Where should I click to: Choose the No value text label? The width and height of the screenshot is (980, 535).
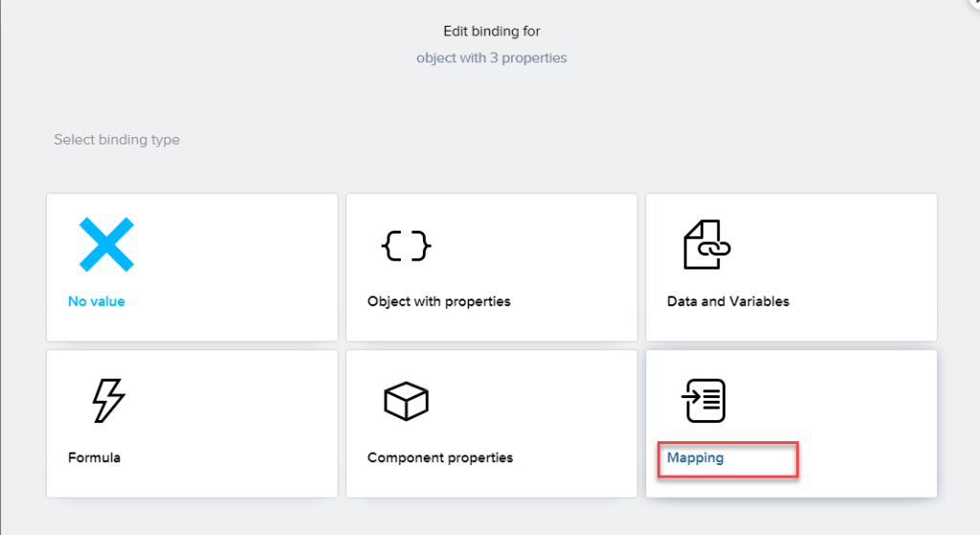pos(97,301)
